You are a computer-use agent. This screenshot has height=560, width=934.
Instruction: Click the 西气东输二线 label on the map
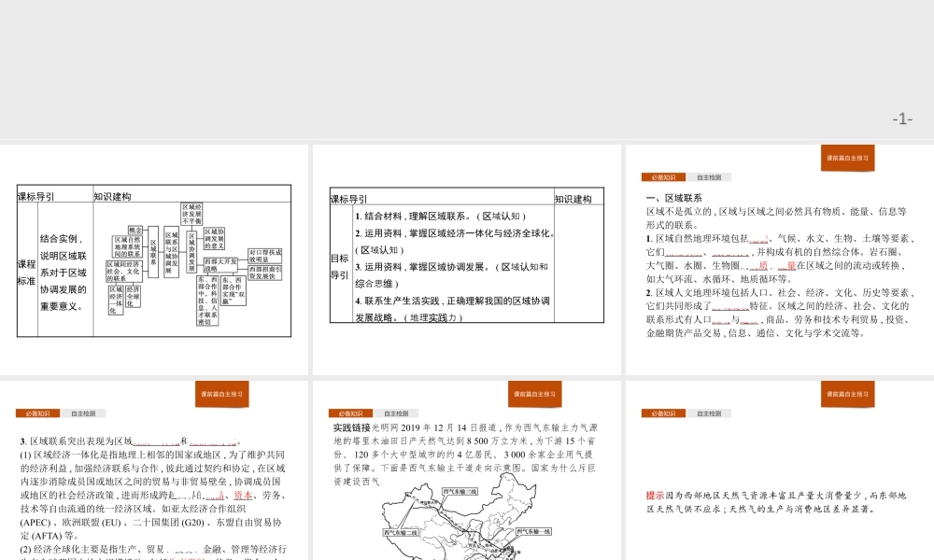coord(401,532)
